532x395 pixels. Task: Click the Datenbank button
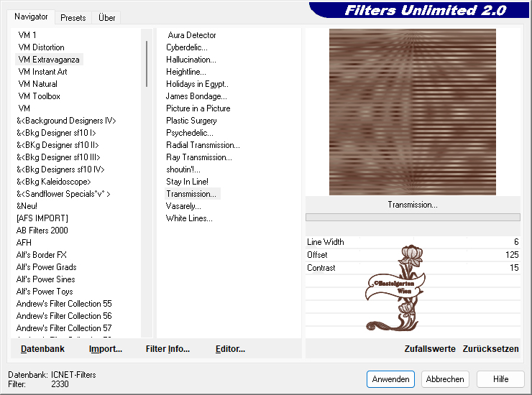tap(42, 349)
